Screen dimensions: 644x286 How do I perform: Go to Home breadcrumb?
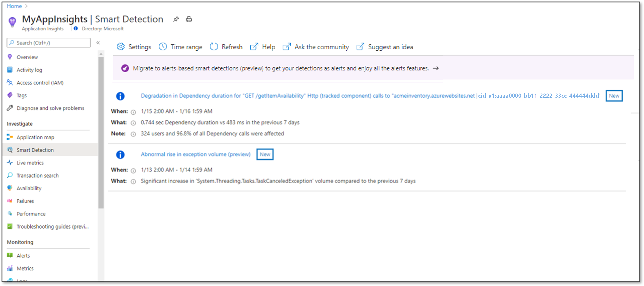pyautogui.click(x=14, y=6)
